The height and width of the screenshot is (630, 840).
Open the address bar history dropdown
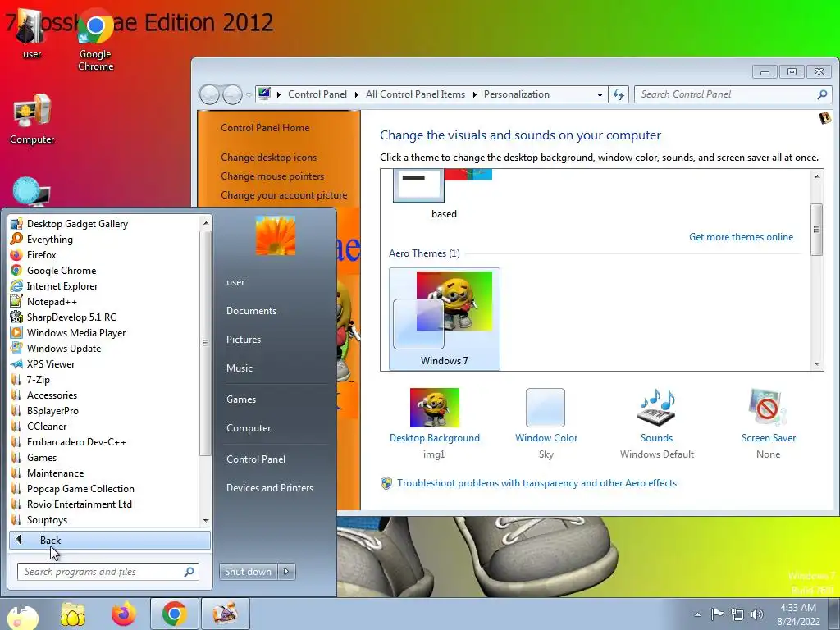click(600, 95)
